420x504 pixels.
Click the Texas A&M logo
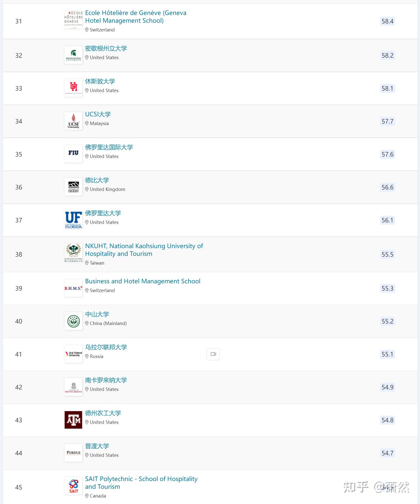73,420
